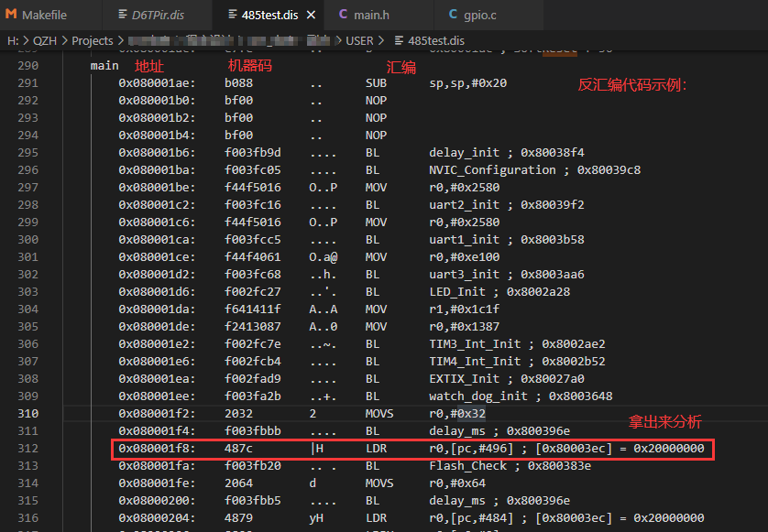Expand the chevron after QZH breadcrumb
The height and width of the screenshot is (532, 768).
pos(64,40)
